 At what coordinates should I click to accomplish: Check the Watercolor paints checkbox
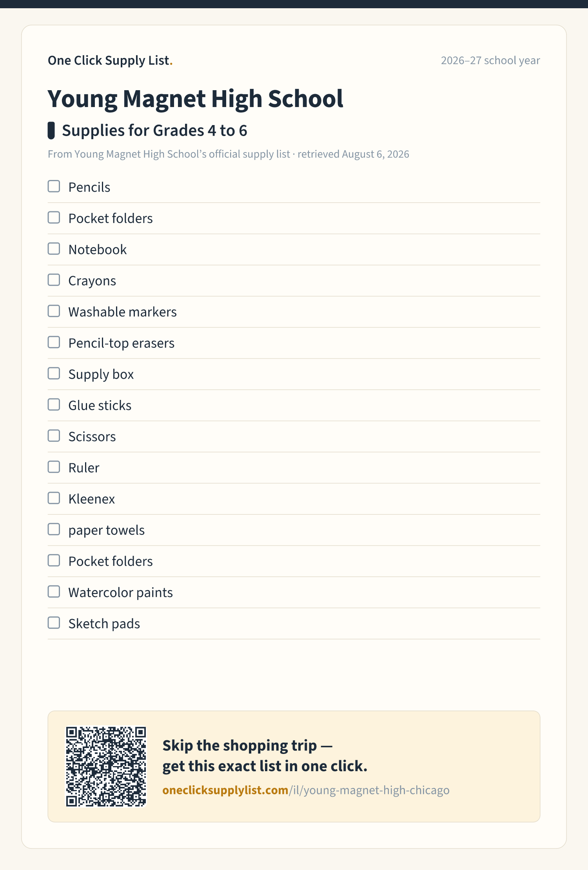(x=54, y=592)
